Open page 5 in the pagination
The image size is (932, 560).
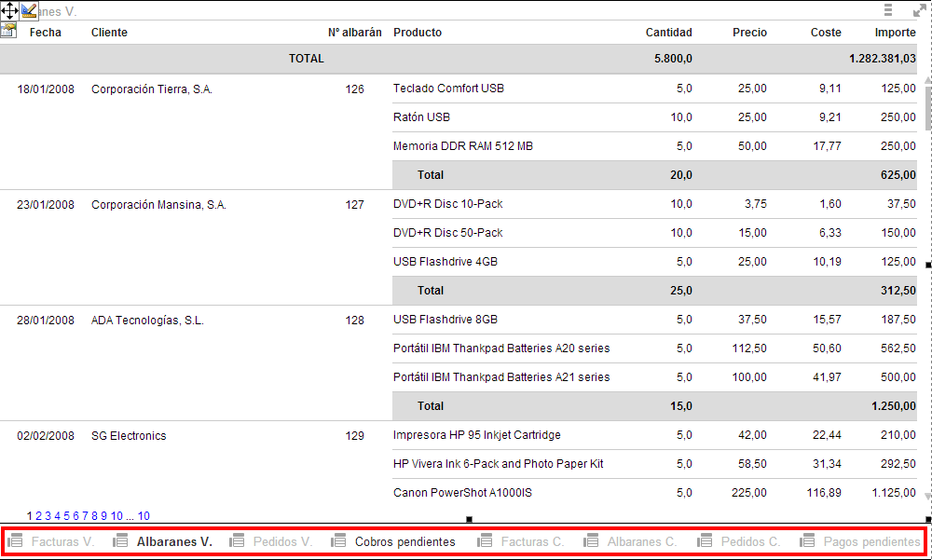(x=66, y=516)
